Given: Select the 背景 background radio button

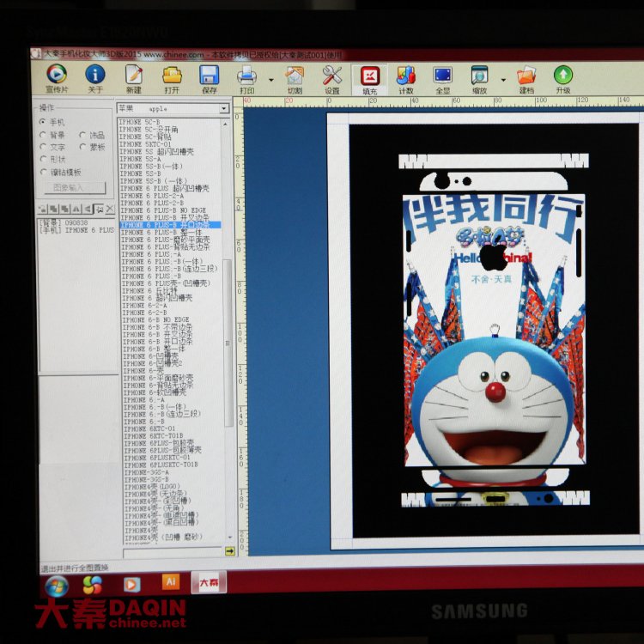Looking at the screenshot, I should pyautogui.click(x=42, y=135).
